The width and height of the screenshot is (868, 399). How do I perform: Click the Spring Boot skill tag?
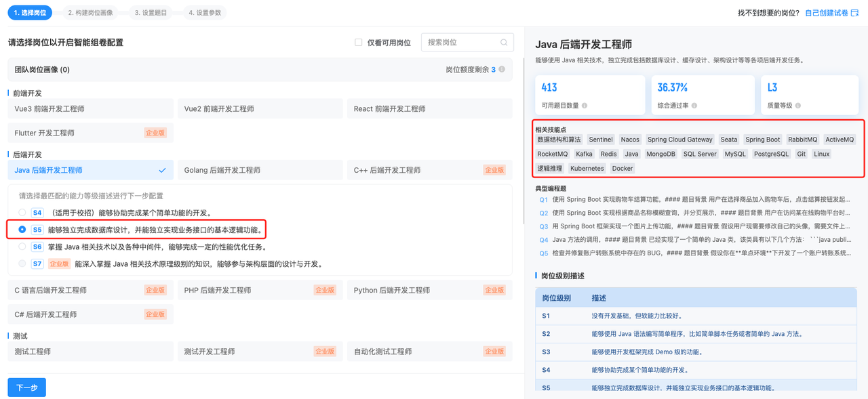[763, 140]
